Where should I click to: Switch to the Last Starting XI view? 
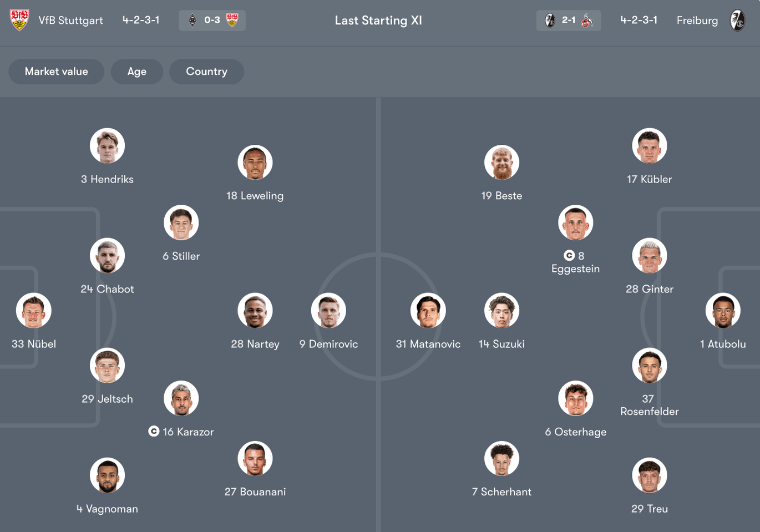[378, 20]
